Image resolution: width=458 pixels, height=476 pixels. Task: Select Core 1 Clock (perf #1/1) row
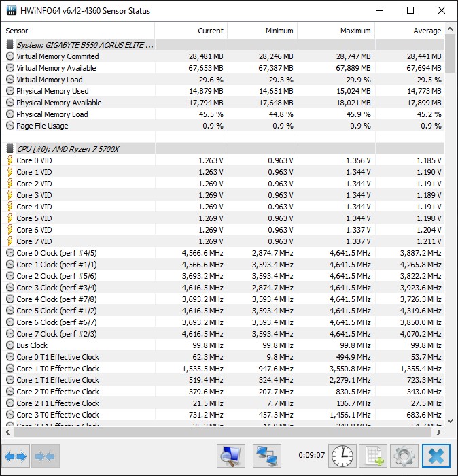pyautogui.click(x=224, y=265)
